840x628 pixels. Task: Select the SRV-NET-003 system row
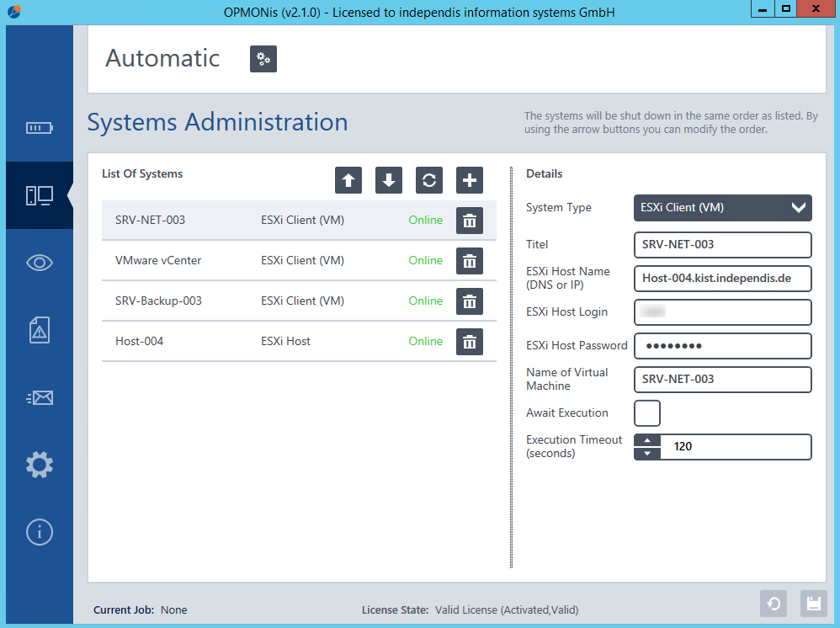click(299, 221)
